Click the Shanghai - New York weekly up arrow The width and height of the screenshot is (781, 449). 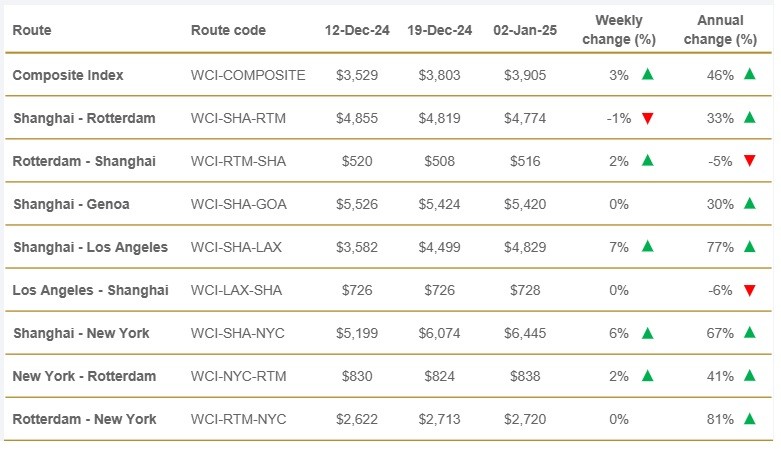648,333
